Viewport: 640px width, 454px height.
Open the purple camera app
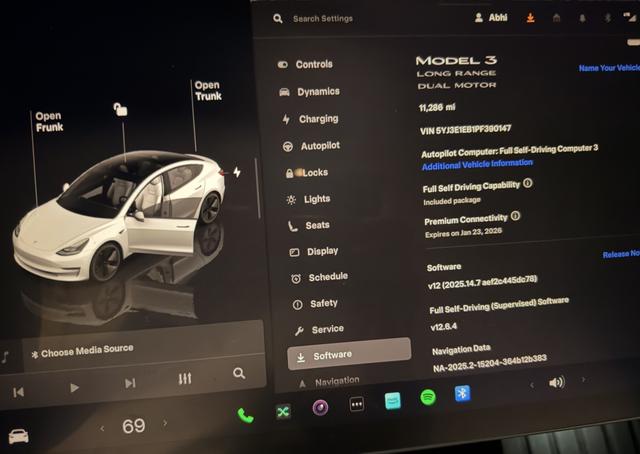point(320,407)
